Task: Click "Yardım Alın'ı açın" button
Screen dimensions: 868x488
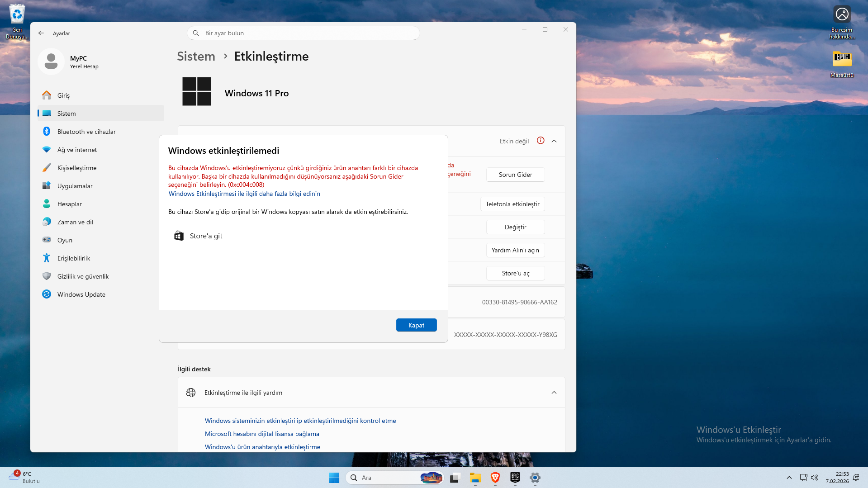Action: coord(515,250)
